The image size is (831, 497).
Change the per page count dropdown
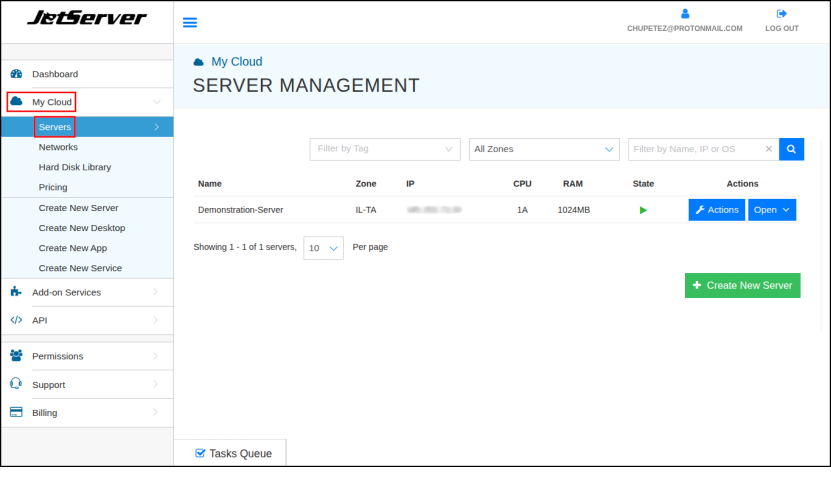point(323,248)
